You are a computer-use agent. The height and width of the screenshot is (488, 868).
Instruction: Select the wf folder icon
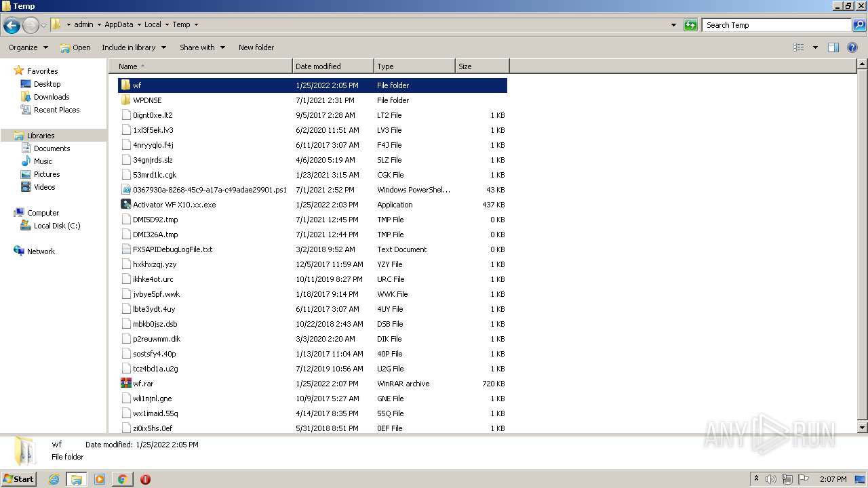pyautogui.click(x=125, y=85)
